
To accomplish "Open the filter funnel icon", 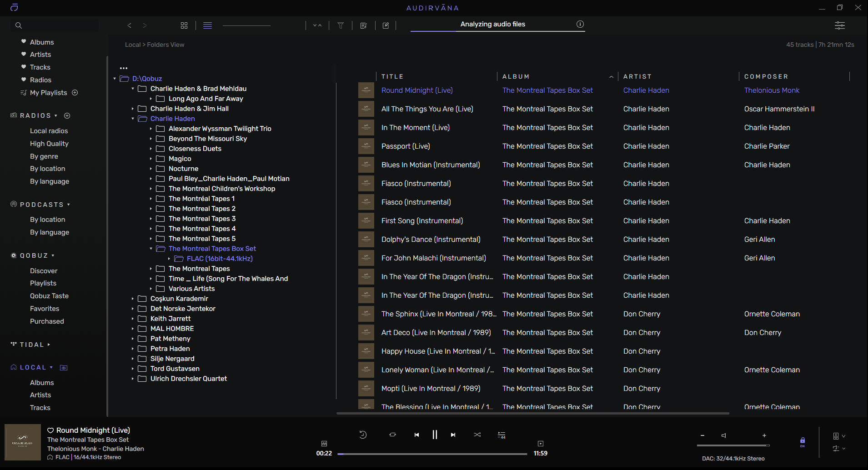I will (341, 25).
